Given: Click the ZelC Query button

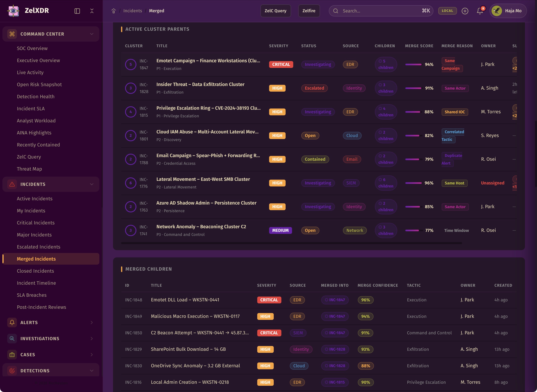Looking at the screenshot, I should coord(275,11).
